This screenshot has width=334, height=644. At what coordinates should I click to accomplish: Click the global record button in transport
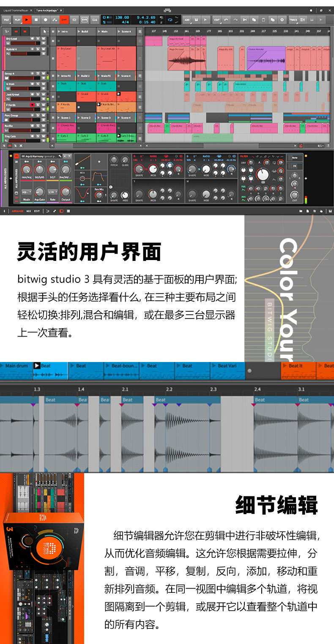point(46,19)
